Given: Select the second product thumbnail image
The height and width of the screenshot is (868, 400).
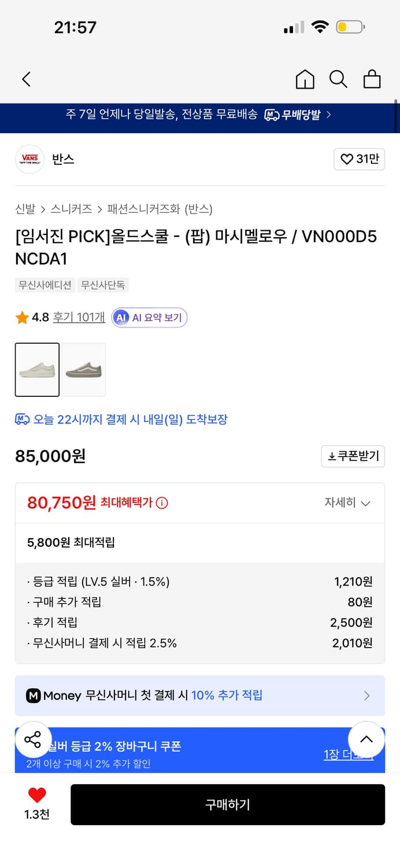Looking at the screenshot, I should click(x=84, y=370).
